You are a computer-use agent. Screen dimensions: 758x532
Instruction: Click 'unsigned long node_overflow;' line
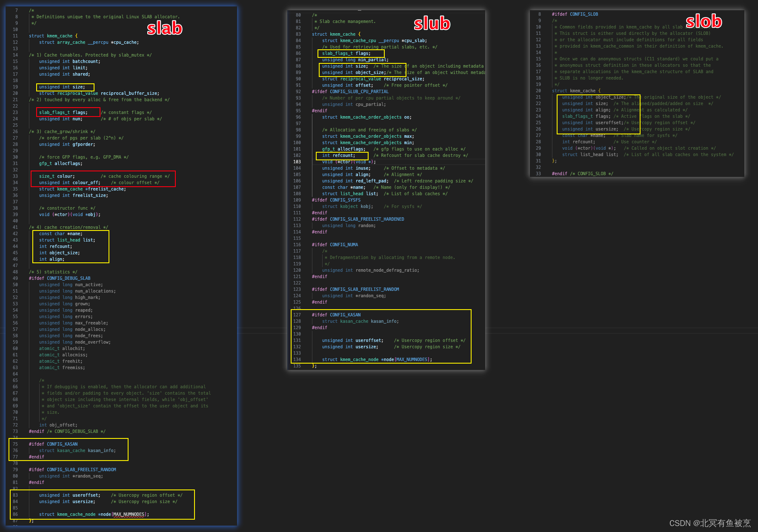[75, 342]
